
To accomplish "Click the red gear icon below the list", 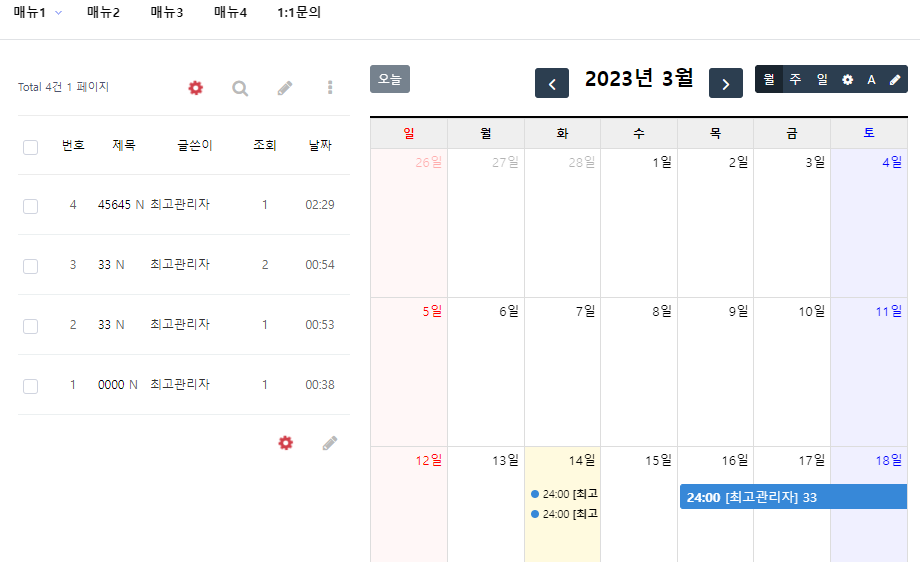I will pyautogui.click(x=286, y=443).
